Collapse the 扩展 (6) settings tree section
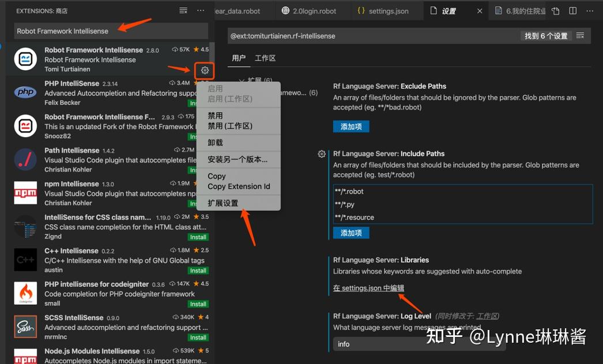Screen dimensions: 603x364 (241, 80)
